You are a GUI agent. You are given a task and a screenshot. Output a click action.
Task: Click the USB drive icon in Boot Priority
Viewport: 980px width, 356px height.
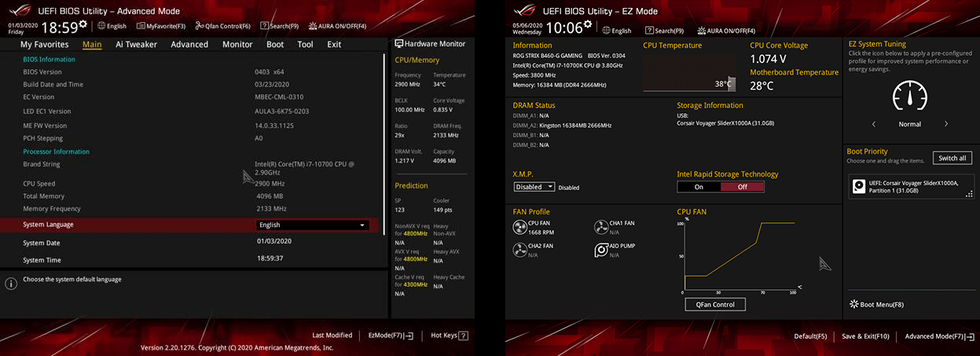coord(859,187)
